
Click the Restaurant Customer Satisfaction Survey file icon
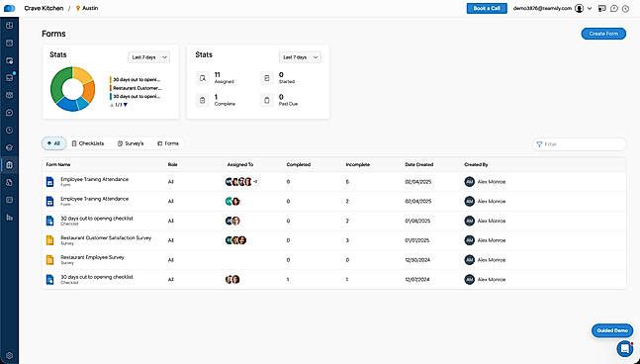tap(49, 240)
